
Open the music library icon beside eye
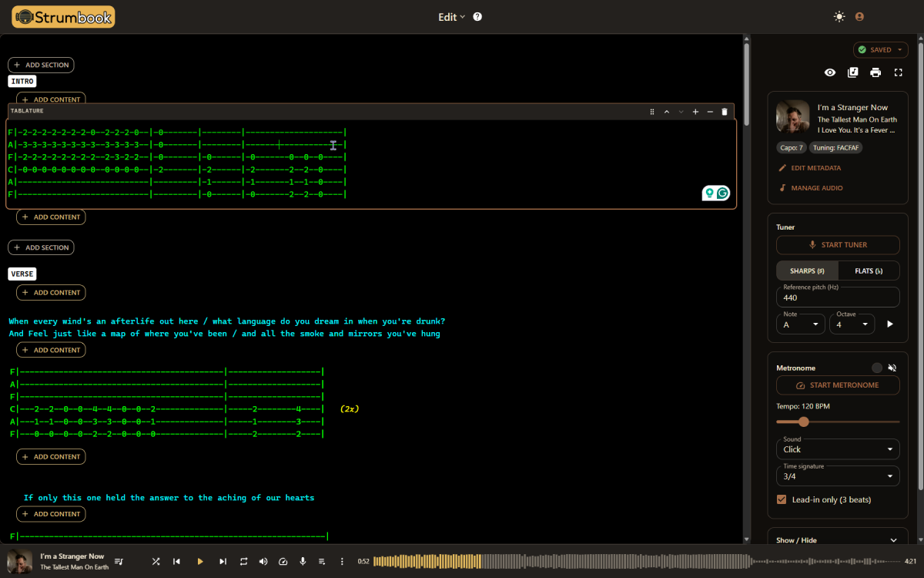click(x=852, y=72)
